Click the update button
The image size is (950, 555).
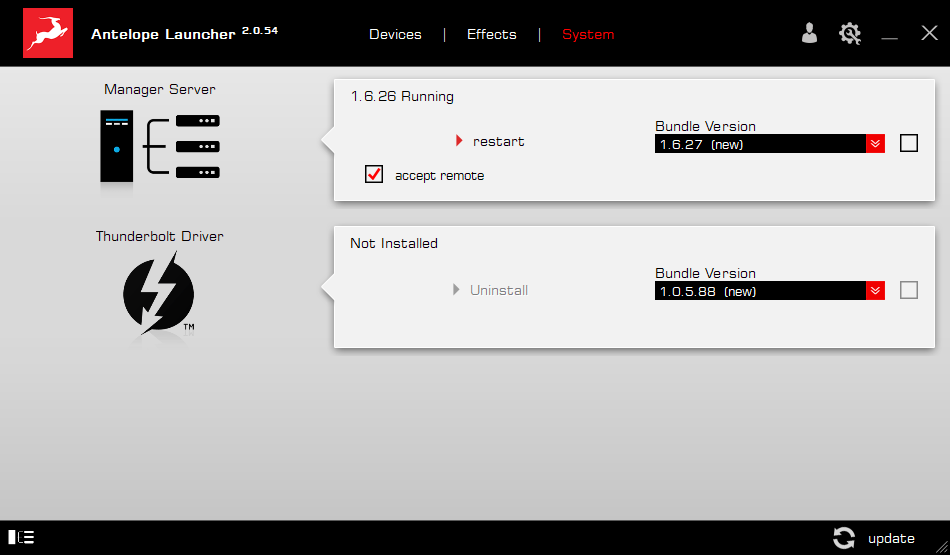pos(891,539)
